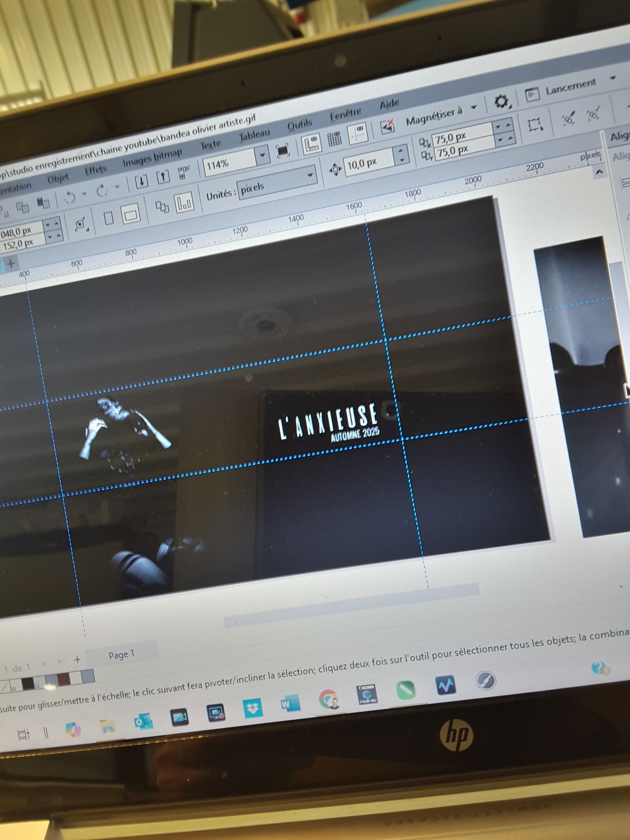
Task: Open the Fenêtre menu
Action: [x=345, y=113]
